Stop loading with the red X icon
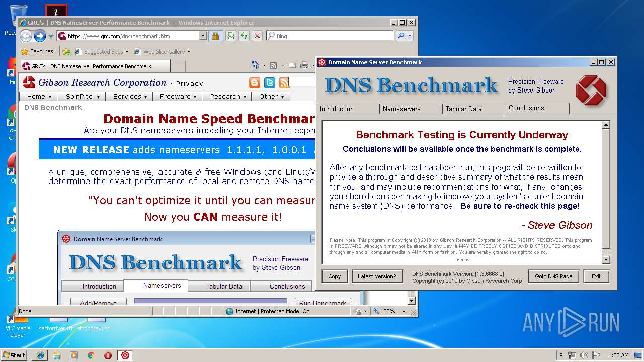 point(257,36)
